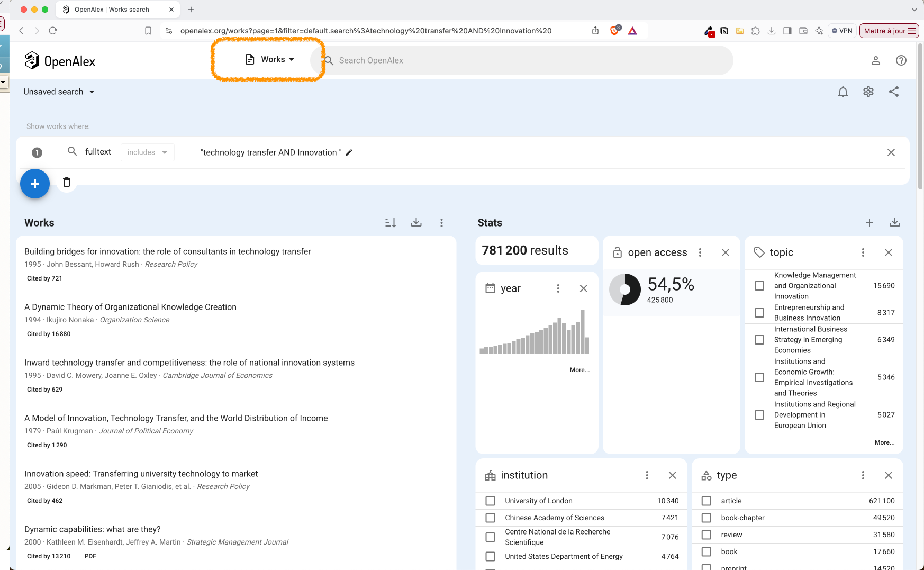Check the University of London checkbox
The height and width of the screenshot is (570, 924).
491,501
